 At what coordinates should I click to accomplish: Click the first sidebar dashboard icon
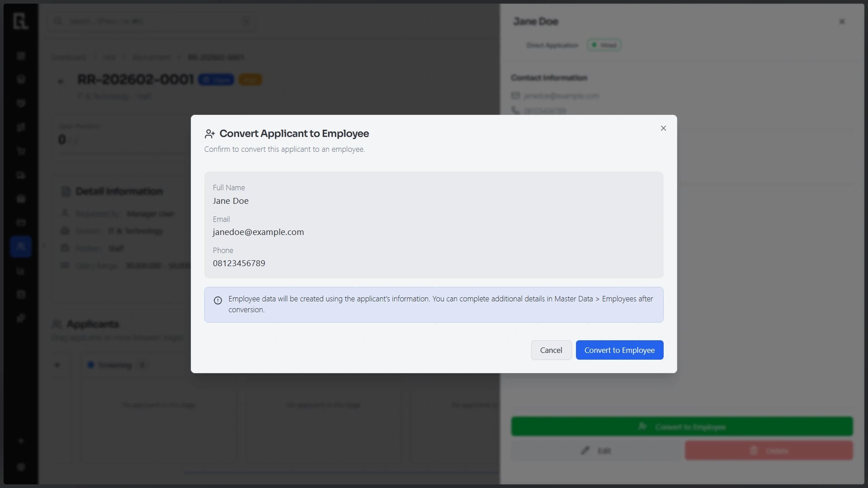click(x=21, y=56)
